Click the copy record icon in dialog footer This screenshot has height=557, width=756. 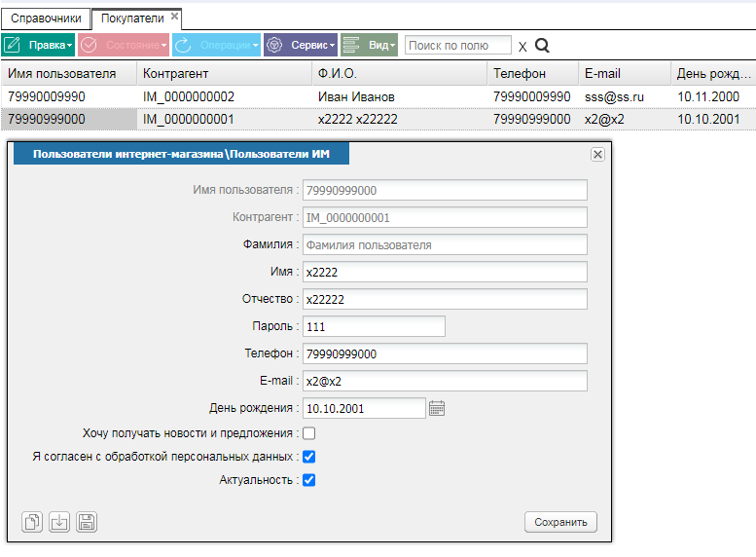(32, 522)
